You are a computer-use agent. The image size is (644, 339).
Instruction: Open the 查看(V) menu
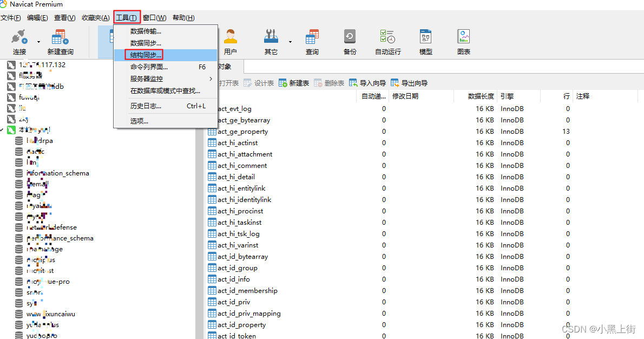64,18
